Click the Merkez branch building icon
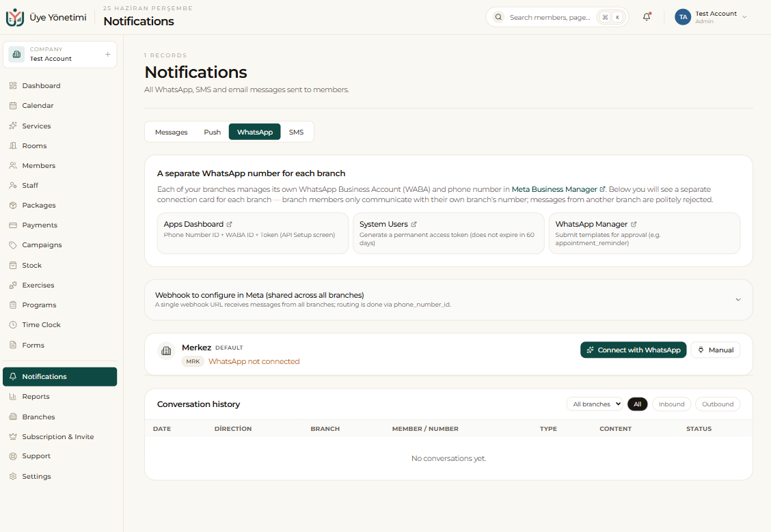Screen dimensions: 771x532 click(x=166, y=351)
